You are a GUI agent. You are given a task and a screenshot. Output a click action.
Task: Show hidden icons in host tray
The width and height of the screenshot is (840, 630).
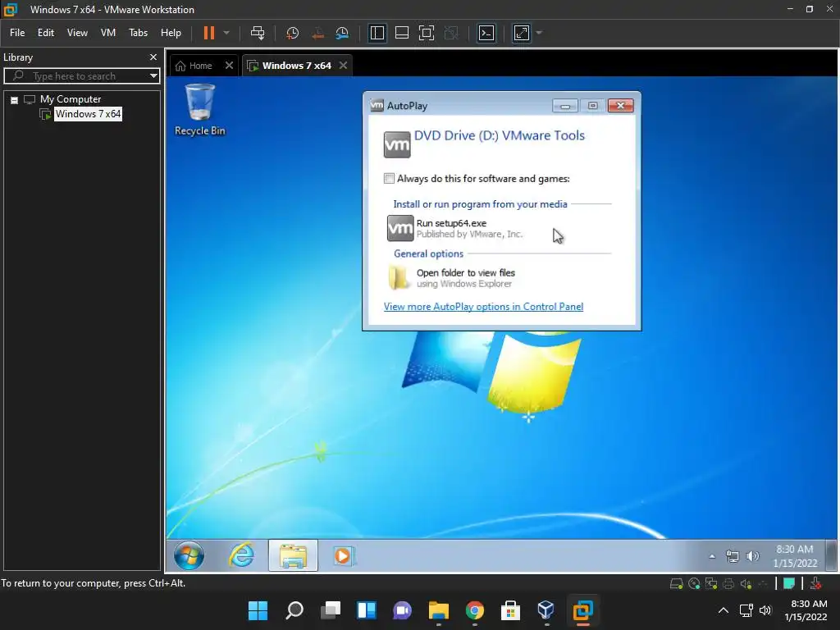724,610
